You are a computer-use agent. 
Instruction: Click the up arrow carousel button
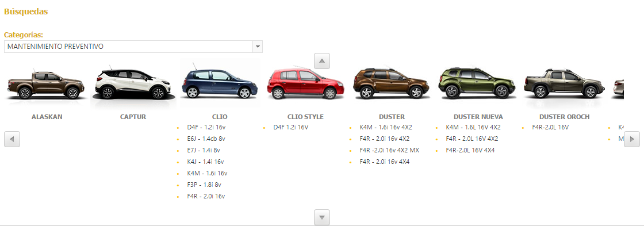click(322, 61)
